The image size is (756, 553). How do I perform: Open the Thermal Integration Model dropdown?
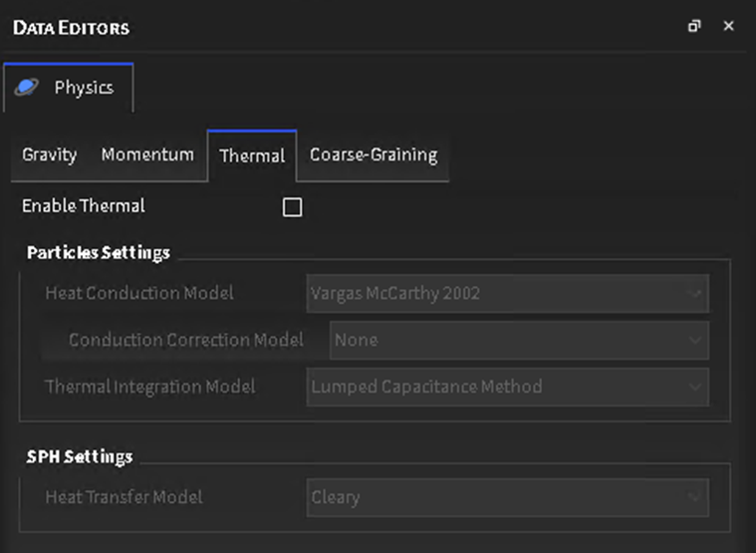[508, 387]
